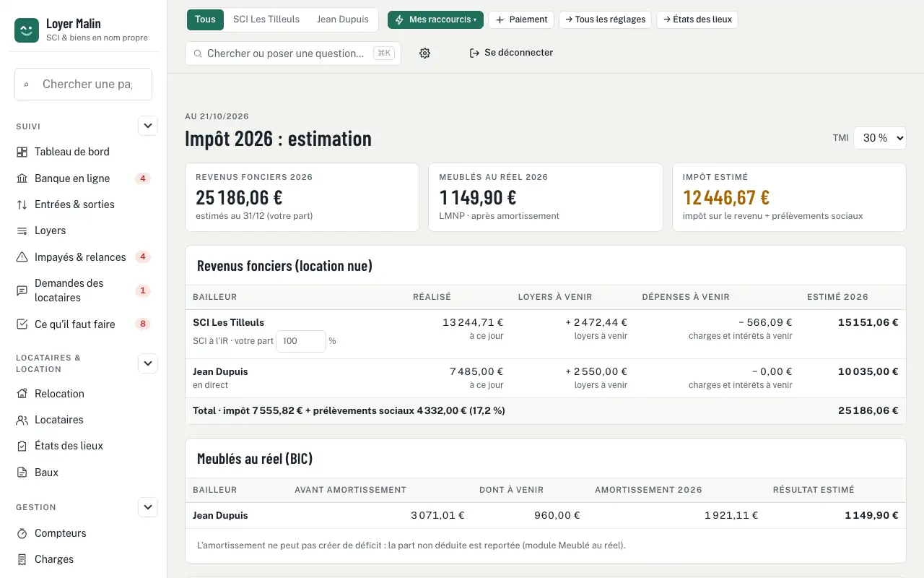924x578 pixels.
Task: Click Tous les réglages shortcut
Action: (605, 20)
